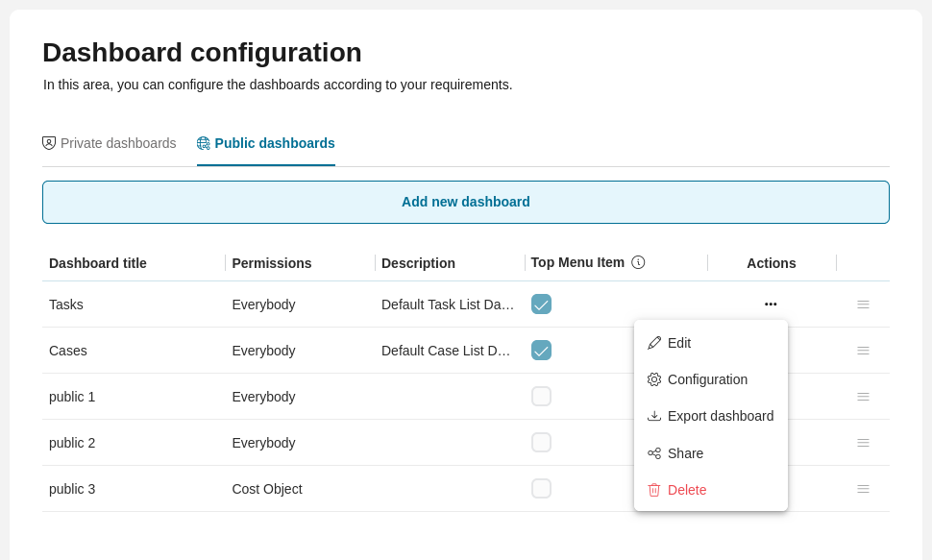The width and height of the screenshot is (932, 560).
Task: Click Everybody permission in public 1 row
Action: point(263,397)
